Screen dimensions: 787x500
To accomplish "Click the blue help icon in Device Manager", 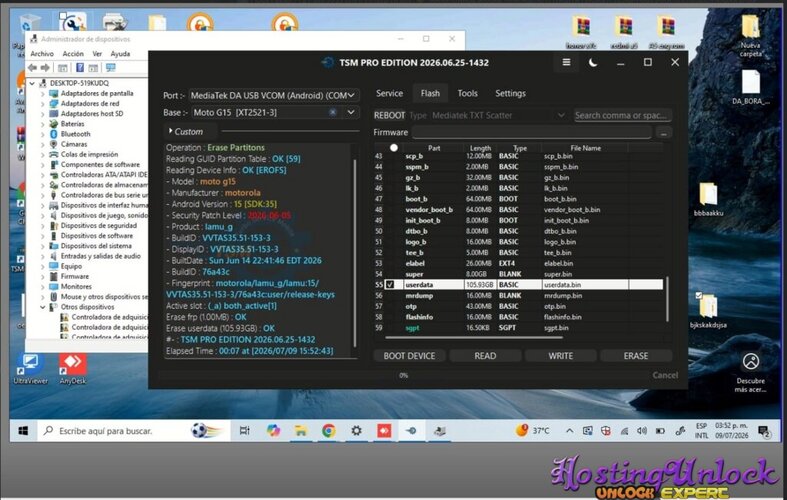I will [x=79, y=68].
